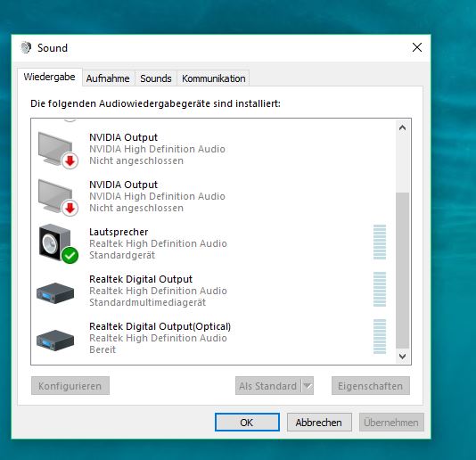The height and width of the screenshot is (460, 476).
Task: Open the Sounds tab
Action: pyautogui.click(x=156, y=78)
